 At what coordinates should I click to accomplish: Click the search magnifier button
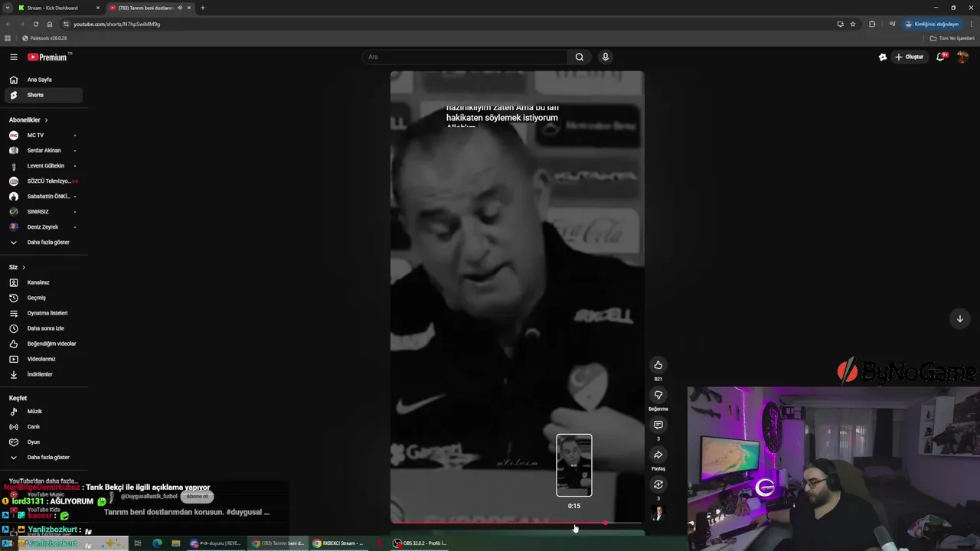[580, 57]
